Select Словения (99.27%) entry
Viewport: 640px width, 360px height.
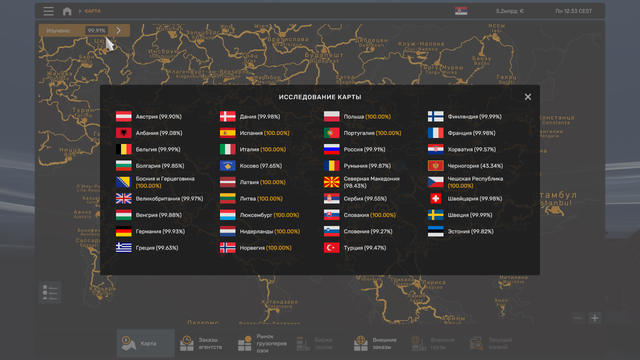click(358, 231)
